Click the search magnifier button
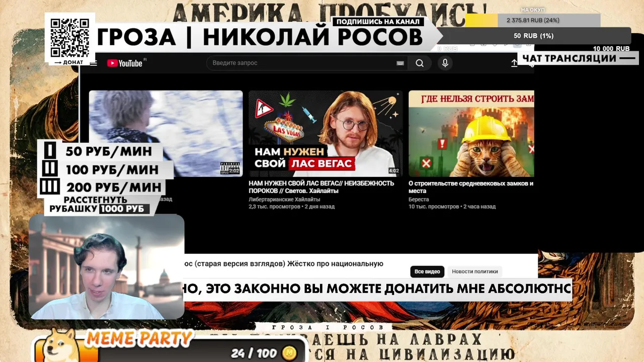Image resolution: width=644 pixels, height=362 pixels. [420, 63]
